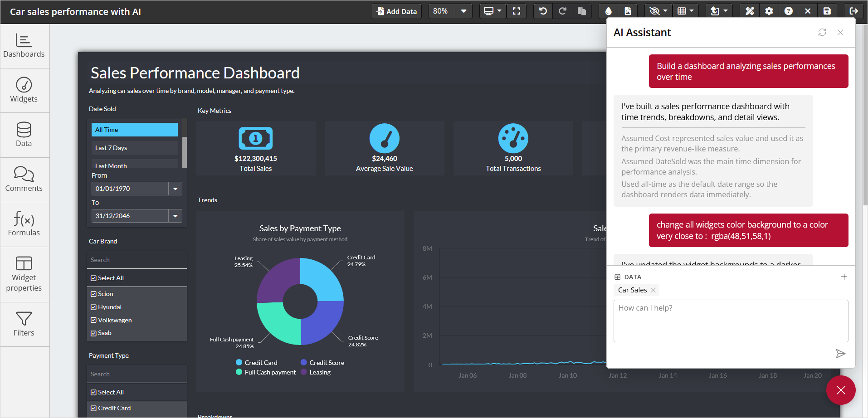Click the AI Assistant message input box
Screen dimensions: 868x418
(731, 321)
